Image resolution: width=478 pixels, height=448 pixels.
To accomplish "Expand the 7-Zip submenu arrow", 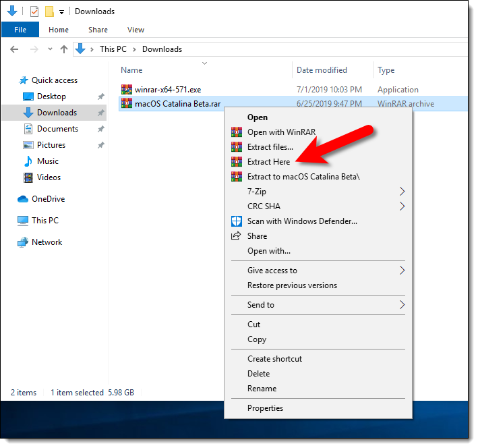I will [402, 192].
